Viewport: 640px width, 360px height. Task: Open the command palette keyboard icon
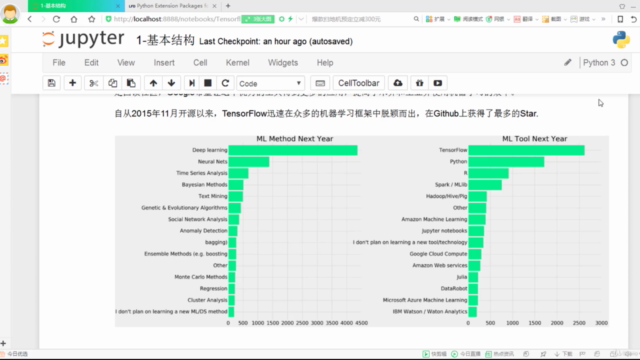click(320, 83)
